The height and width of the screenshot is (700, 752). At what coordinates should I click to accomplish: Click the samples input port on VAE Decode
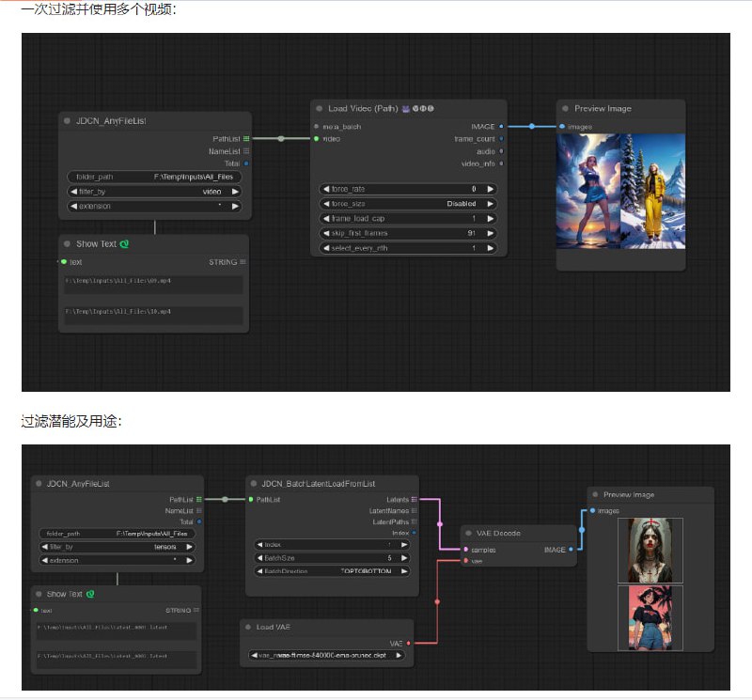[x=466, y=550]
